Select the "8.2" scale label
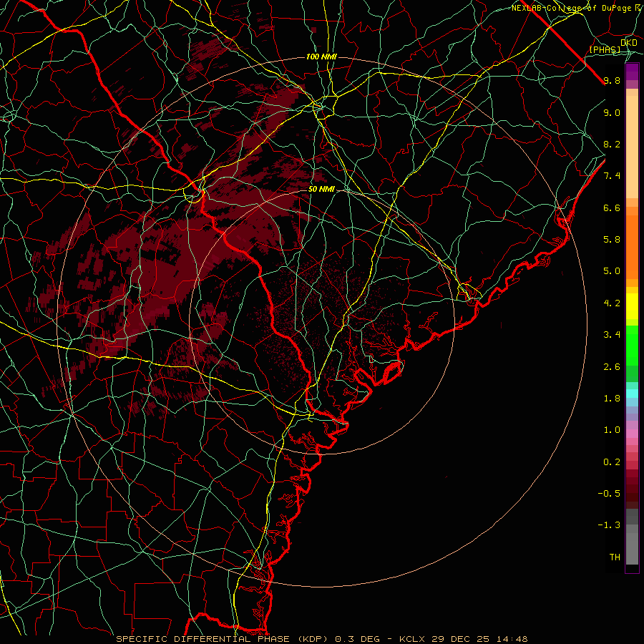 click(612, 144)
